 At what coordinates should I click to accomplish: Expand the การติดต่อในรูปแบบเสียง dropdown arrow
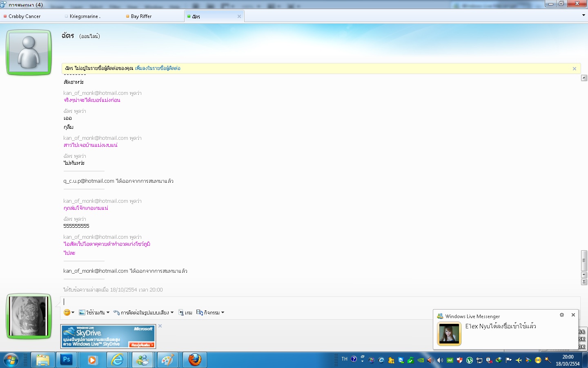pos(172,312)
